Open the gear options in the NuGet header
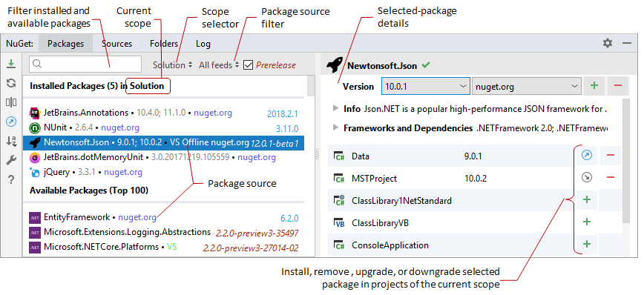The image size is (644, 295). (x=608, y=43)
